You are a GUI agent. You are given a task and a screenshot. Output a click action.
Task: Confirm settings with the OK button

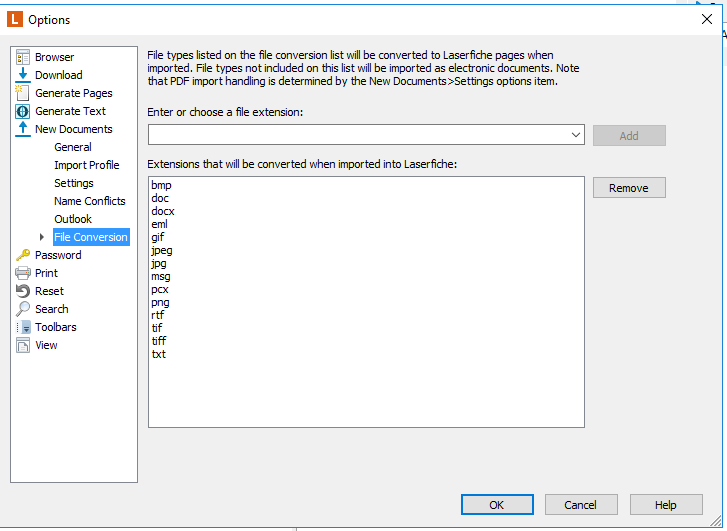(497, 505)
